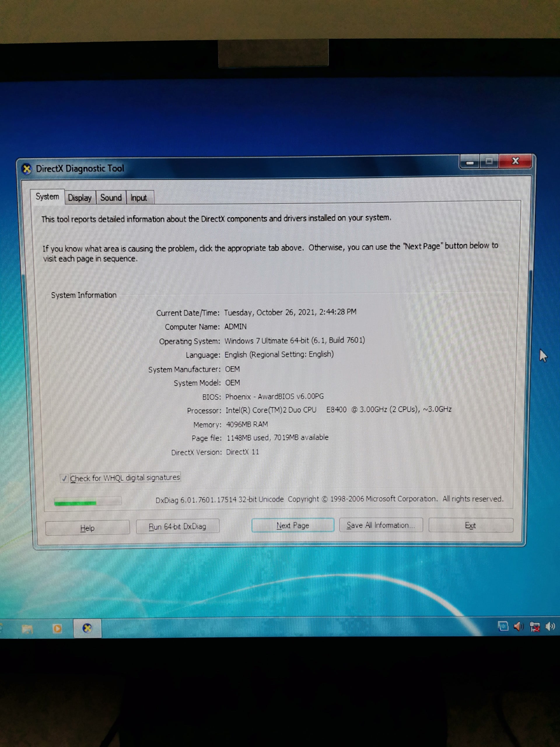
Task: Click the Help button
Action: click(x=87, y=528)
